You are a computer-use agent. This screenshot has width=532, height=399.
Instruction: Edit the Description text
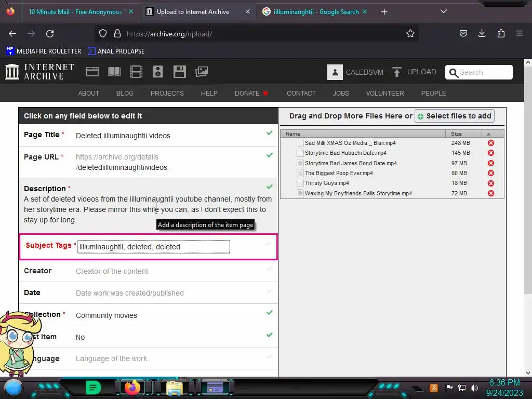click(148, 209)
